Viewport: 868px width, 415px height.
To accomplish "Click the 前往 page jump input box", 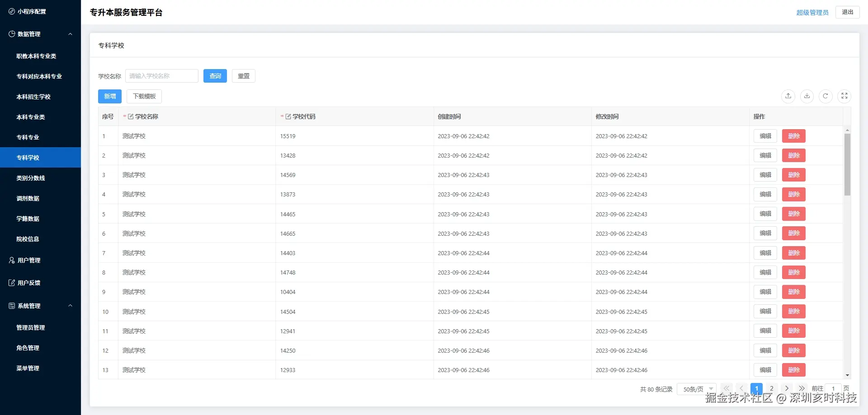I will click(833, 389).
